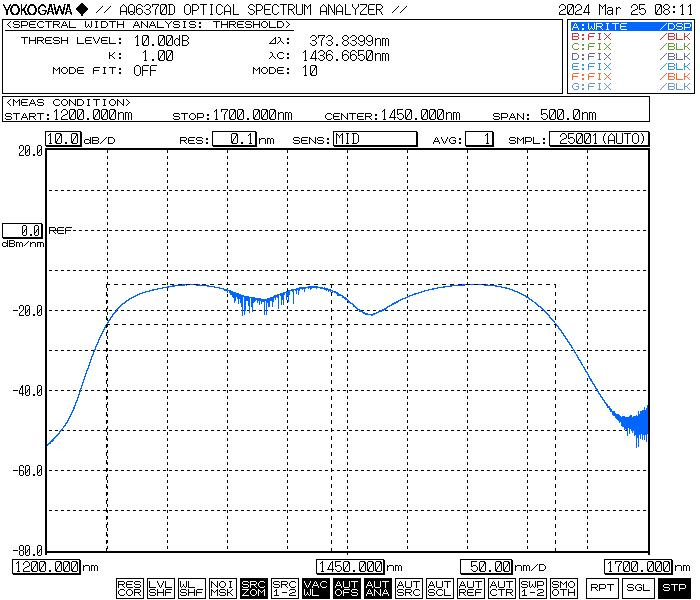Click the SMO OTH icon

563,589
